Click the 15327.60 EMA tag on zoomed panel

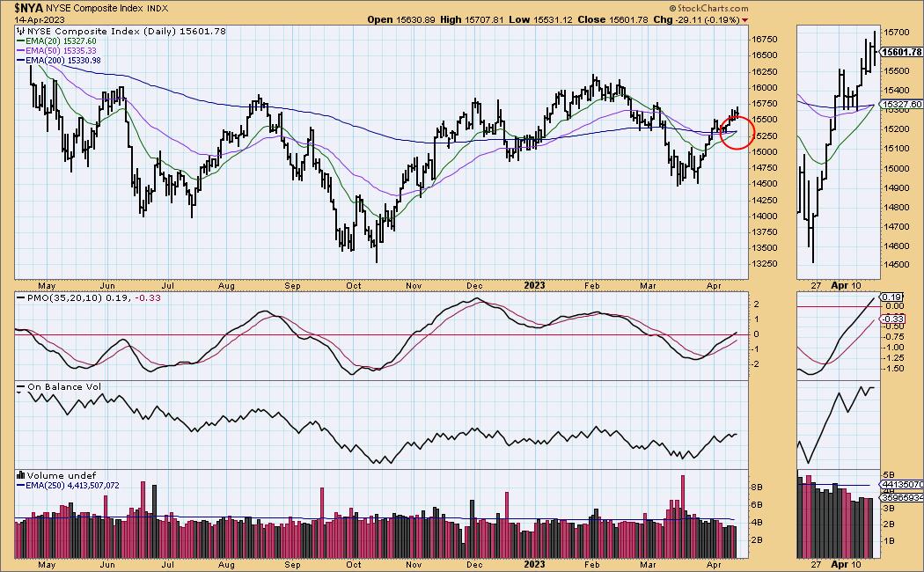[902, 104]
